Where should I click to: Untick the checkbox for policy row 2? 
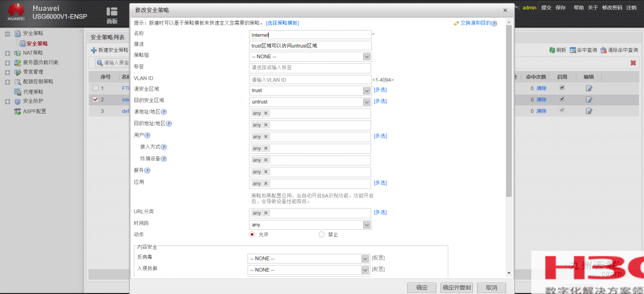(96, 100)
